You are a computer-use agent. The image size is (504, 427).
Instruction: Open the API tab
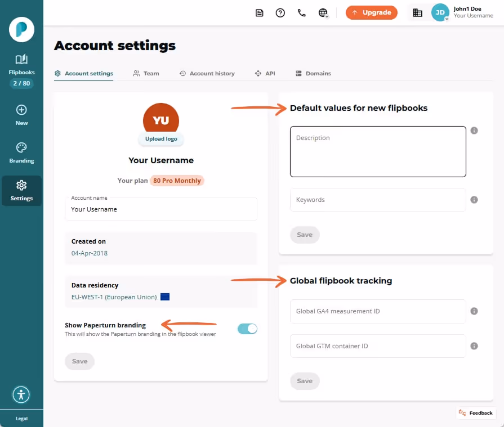tap(265, 74)
